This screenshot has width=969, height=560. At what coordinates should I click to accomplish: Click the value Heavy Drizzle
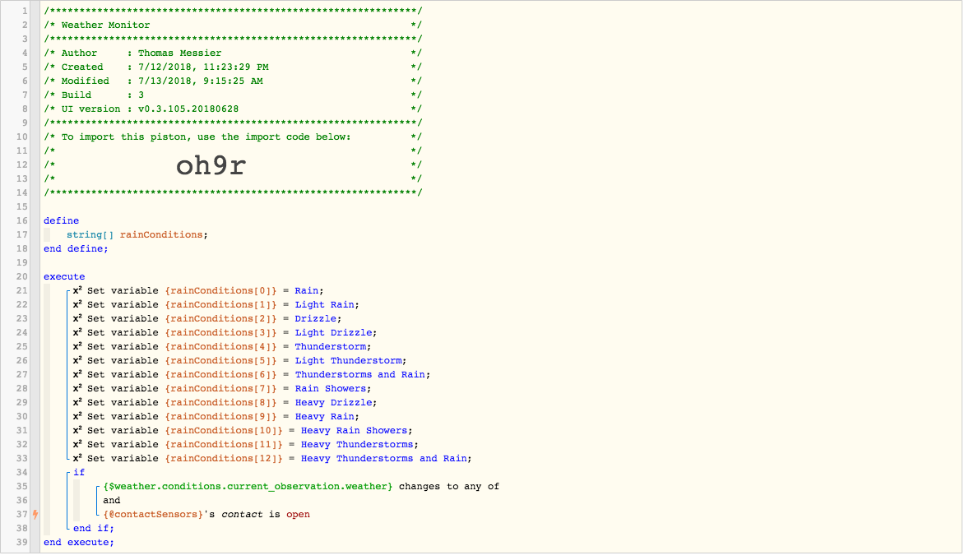334,402
